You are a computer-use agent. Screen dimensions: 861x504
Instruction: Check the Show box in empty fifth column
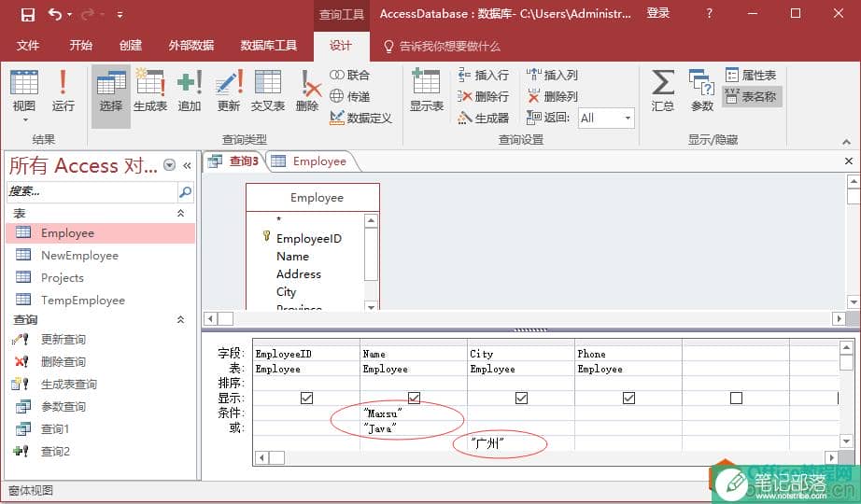pyautogui.click(x=737, y=398)
